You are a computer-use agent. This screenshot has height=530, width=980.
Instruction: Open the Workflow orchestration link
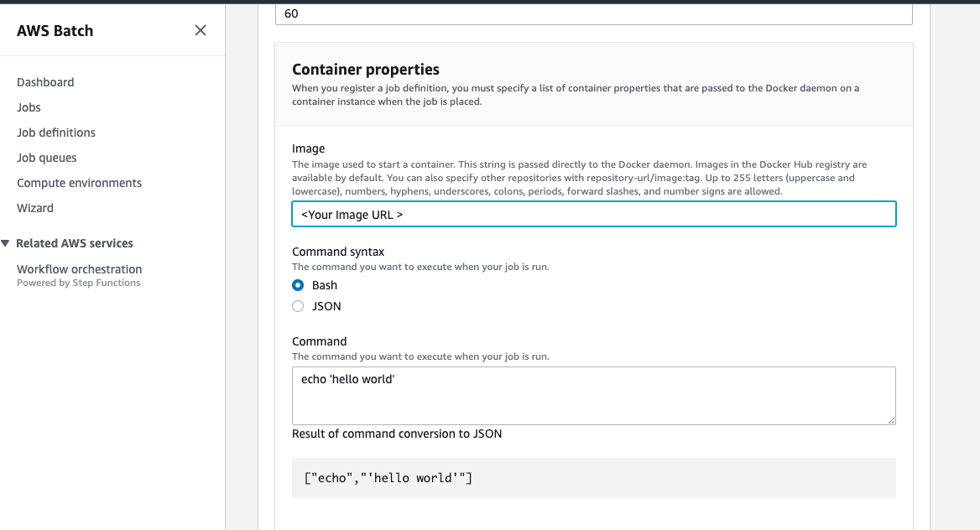click(x=80, y=269)
